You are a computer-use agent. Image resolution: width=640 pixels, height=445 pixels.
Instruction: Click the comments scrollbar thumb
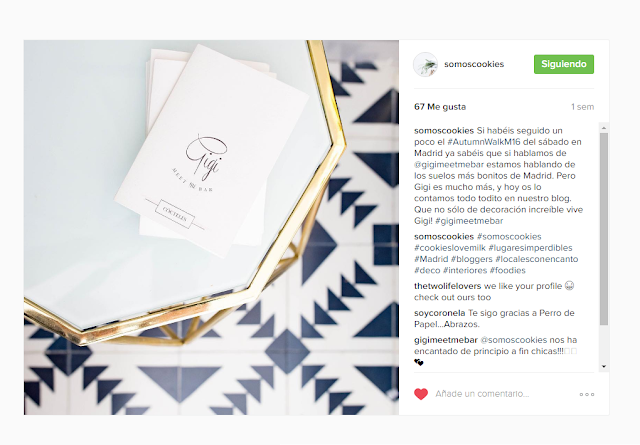[x=604, y=229]
